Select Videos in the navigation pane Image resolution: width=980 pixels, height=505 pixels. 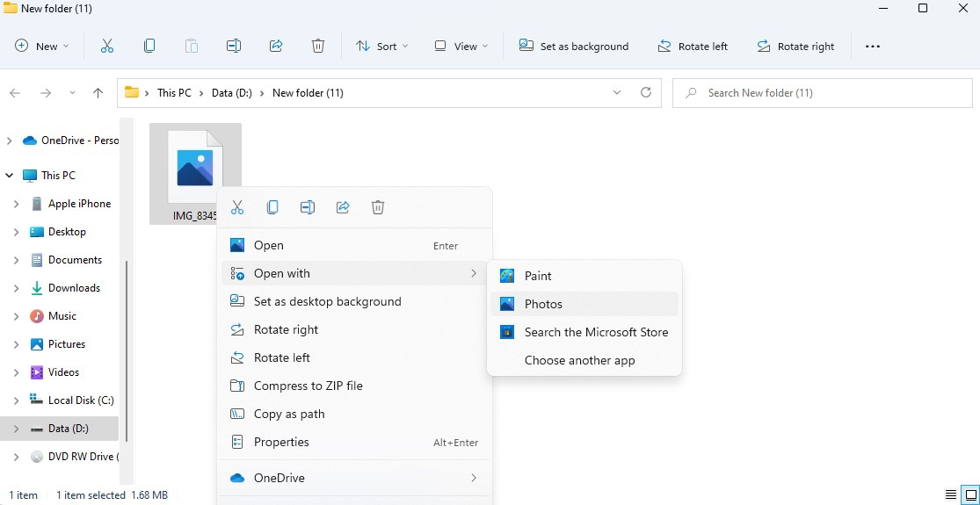click(64, 372)
